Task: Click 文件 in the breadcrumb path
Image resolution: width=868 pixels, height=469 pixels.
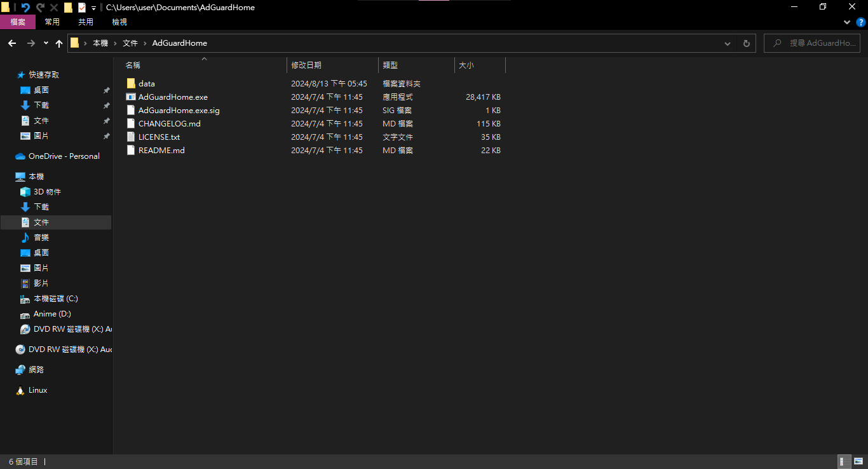Action: (x=130, y=43)
